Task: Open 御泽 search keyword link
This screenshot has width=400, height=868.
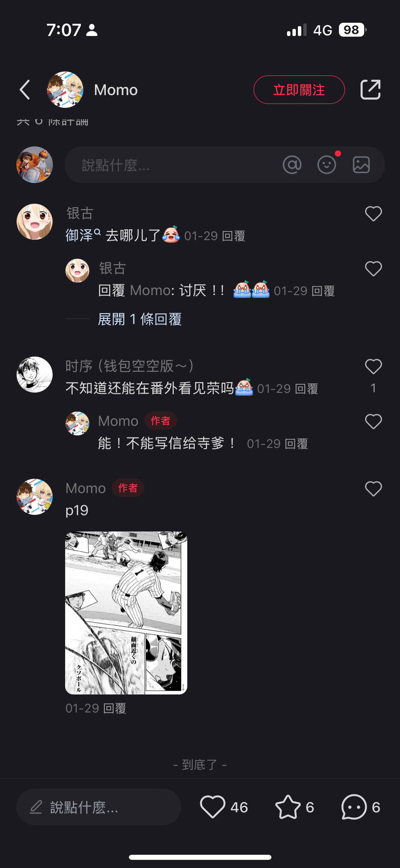Action: 83,235
